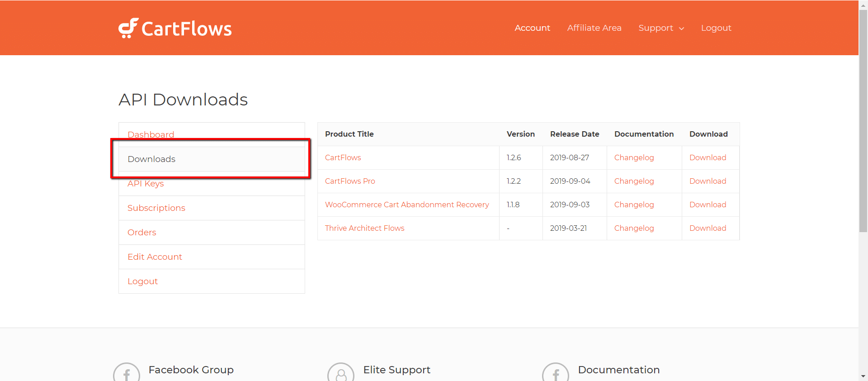Click the Facebook Group circle icon
The width and height of the screenshot is (868, 381).
pyautogui.click(x=127, y=373)
